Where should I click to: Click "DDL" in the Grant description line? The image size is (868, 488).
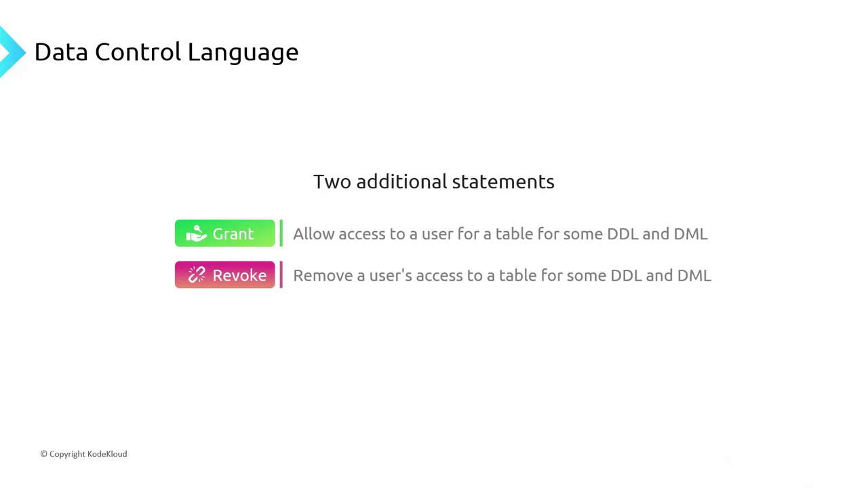(622, 234)
